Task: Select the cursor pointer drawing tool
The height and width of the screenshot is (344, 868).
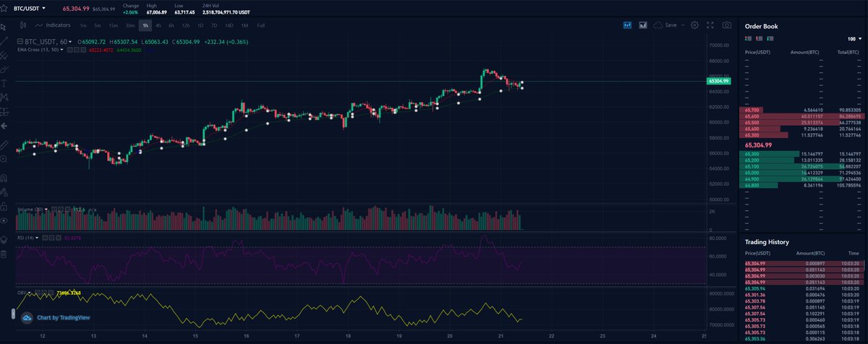Action: 4,25
